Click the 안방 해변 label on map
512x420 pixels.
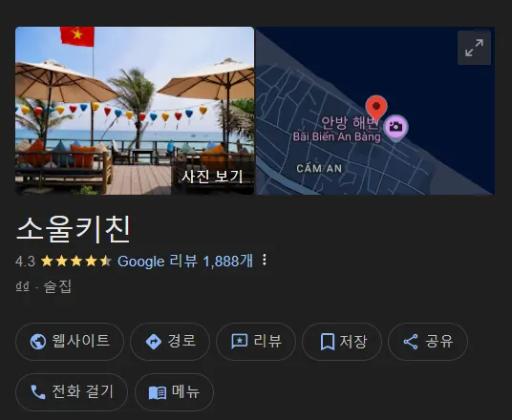coord(350,122)
